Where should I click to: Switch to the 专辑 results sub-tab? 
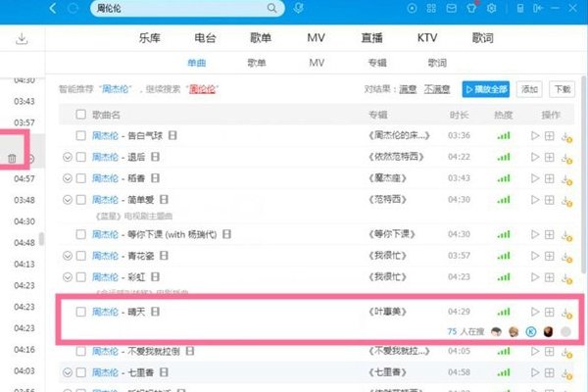click(377, 63)
